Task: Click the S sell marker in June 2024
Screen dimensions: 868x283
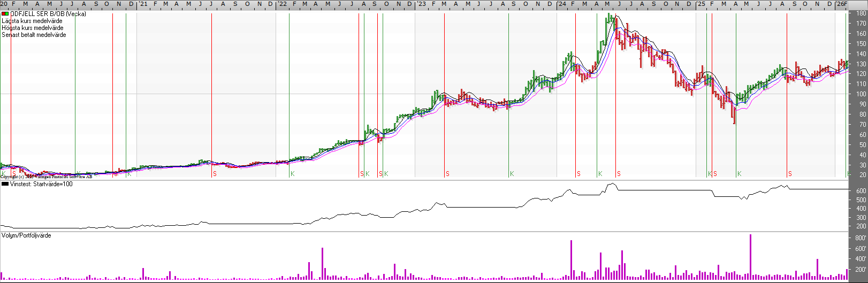Action: 619,174
